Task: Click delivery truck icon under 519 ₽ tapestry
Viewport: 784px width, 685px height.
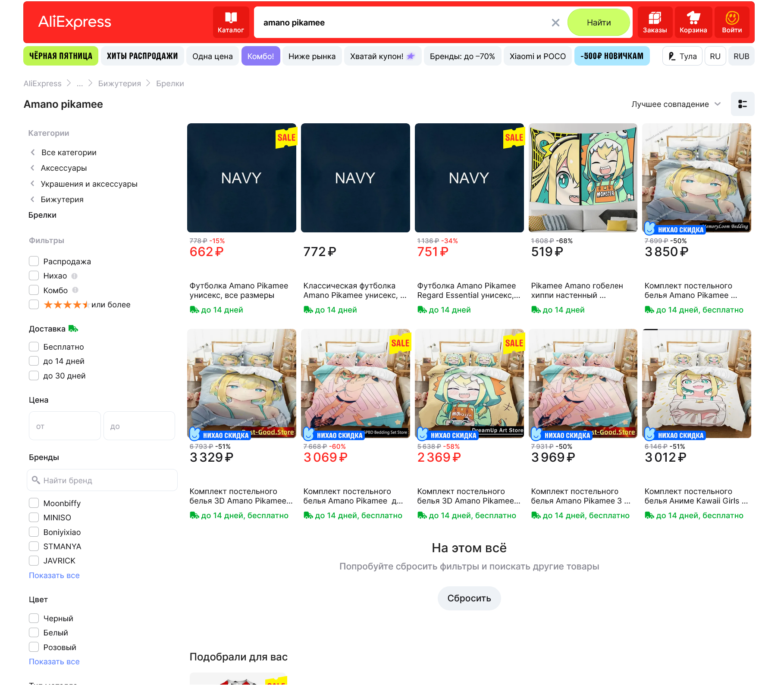Action: pos(536,310)
